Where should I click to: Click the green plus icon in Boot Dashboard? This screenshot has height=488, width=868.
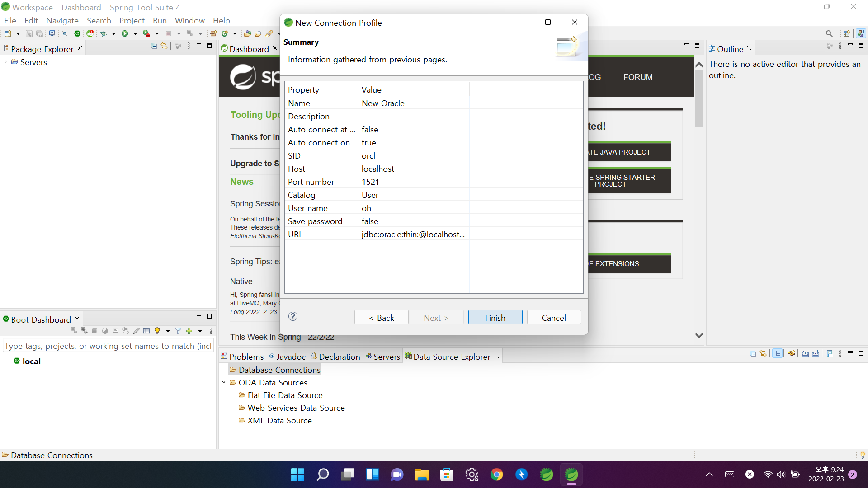[189, 331]
